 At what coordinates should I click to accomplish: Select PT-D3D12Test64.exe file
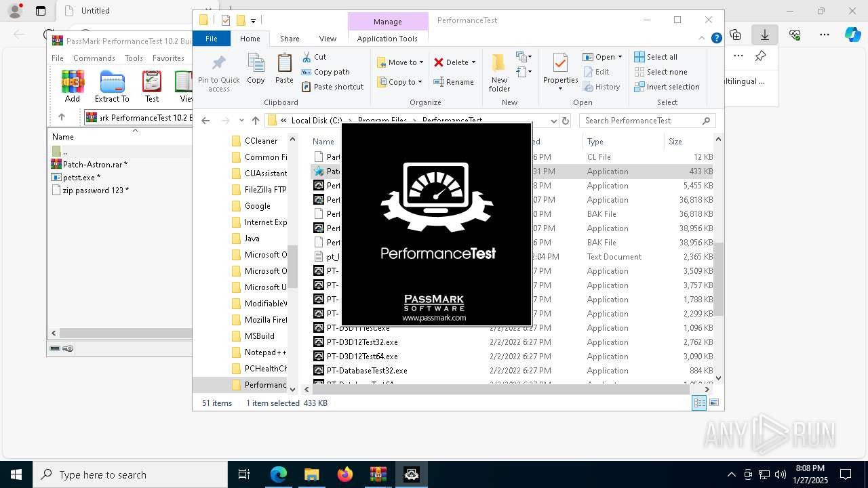click(x=362, y=357)
